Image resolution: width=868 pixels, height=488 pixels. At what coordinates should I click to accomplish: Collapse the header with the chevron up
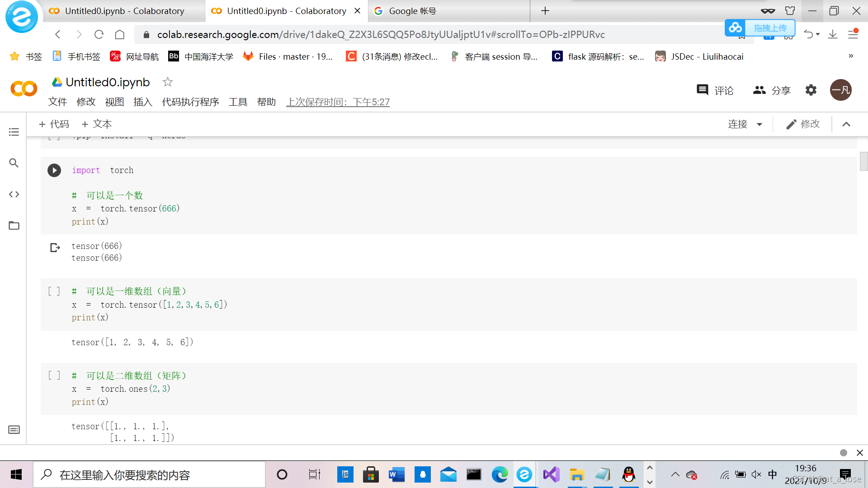(846, 124)
